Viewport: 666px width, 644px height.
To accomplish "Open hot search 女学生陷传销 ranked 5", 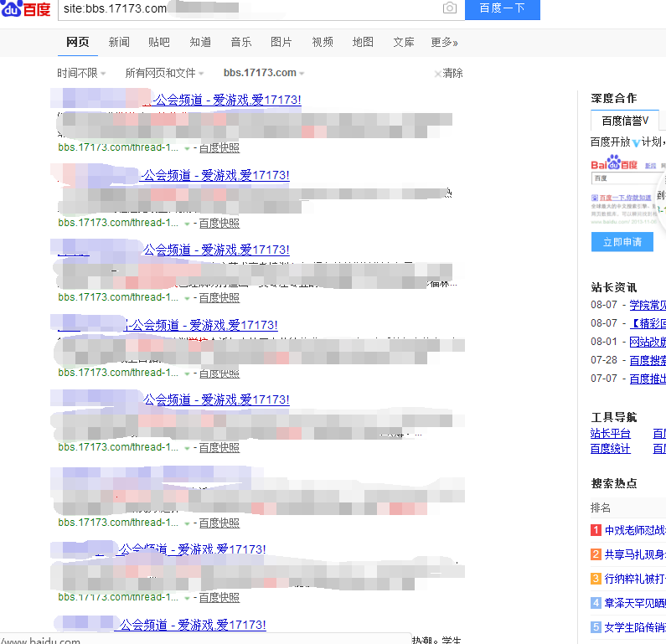I will coord(635,627).
